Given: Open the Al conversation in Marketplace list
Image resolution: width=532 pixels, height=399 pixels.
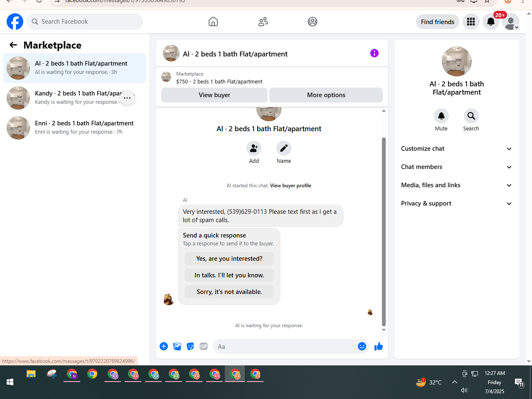Looking at the screenshot, I should pyautogui.click(x=75, y=68).
